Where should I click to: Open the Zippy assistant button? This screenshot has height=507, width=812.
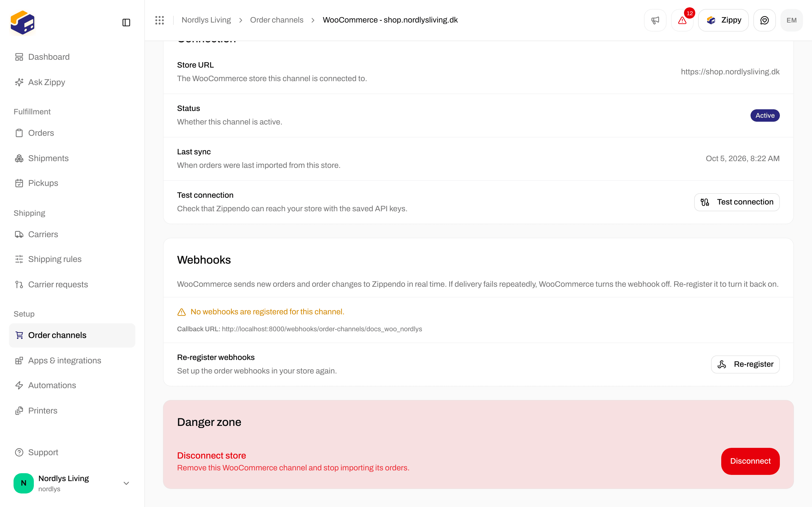(723, 20)
